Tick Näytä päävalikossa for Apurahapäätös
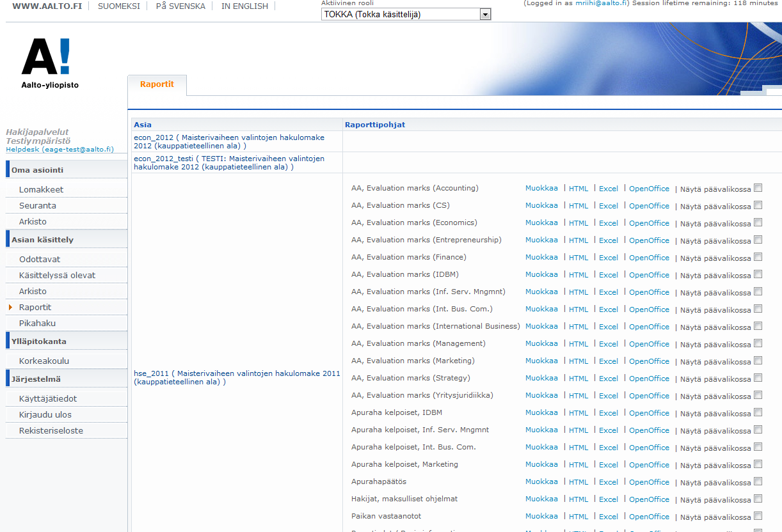This screenshot has width=782, height=532. click(758, 481)
